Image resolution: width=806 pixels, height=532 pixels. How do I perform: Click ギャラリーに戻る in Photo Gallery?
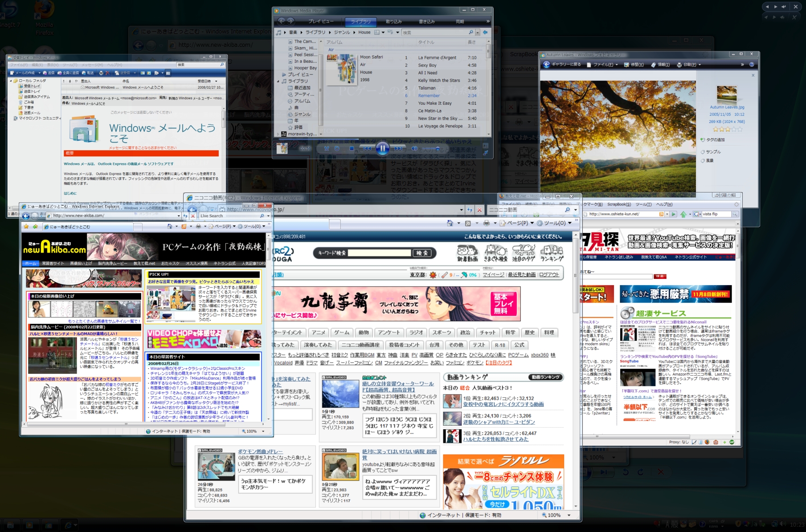(562, 65)
